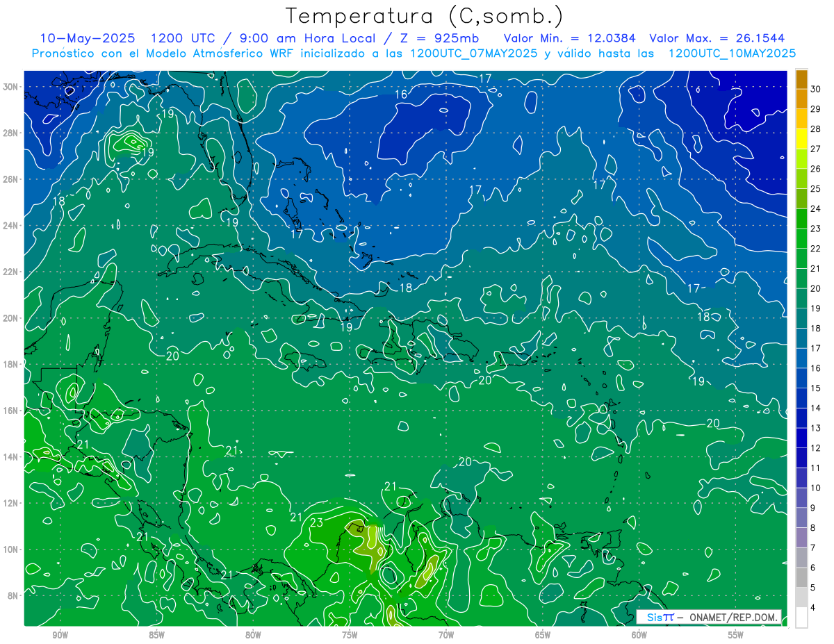
Task: Click the '60W' longitude axis label
Action: click(x=639, y=635)
